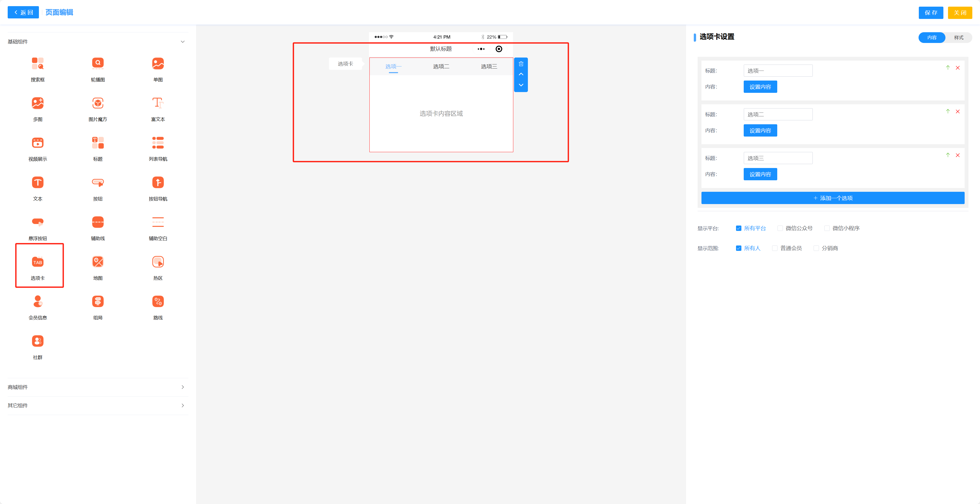Expand the 商城组件 section
Image resolution: width=980 pixels, height=504 pixels.
pyautogui.click(x=183, y=387)
